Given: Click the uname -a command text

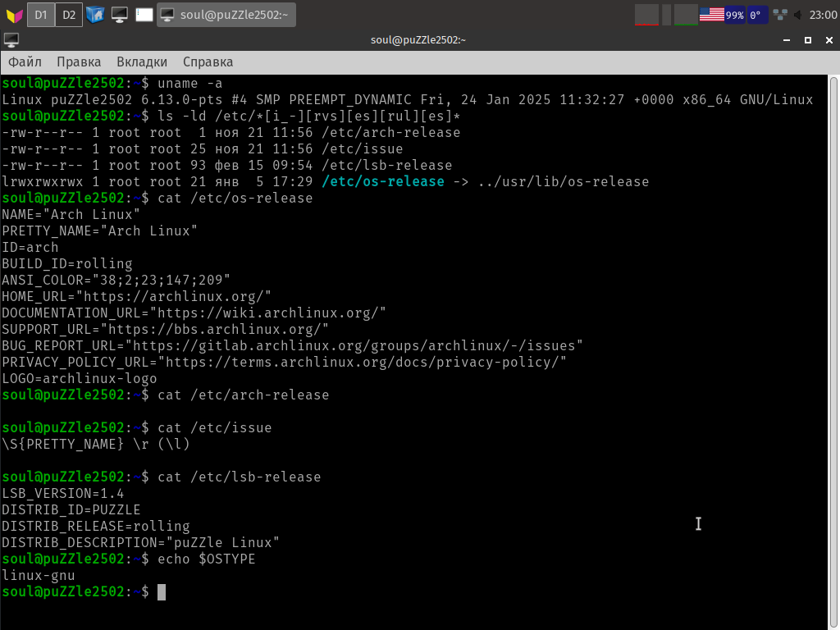Looking at the screenshot, I should (x=189, y=84).
